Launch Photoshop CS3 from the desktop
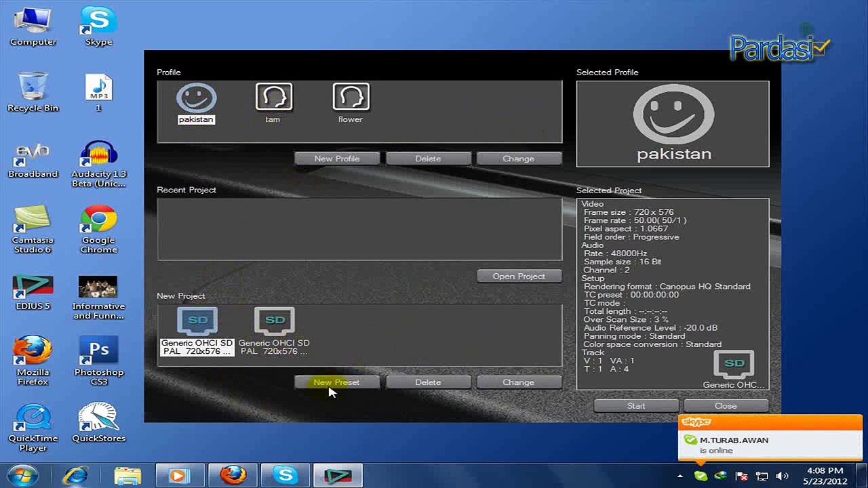868x488 pixels. 99,362
